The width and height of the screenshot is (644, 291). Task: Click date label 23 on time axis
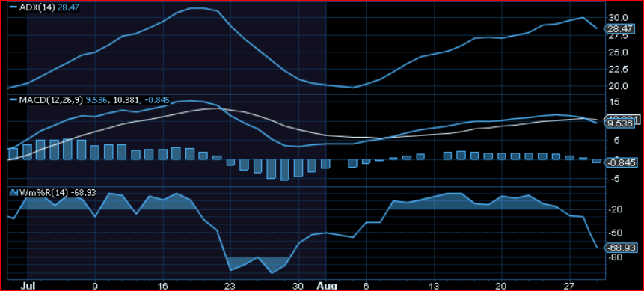click(230, 285)
